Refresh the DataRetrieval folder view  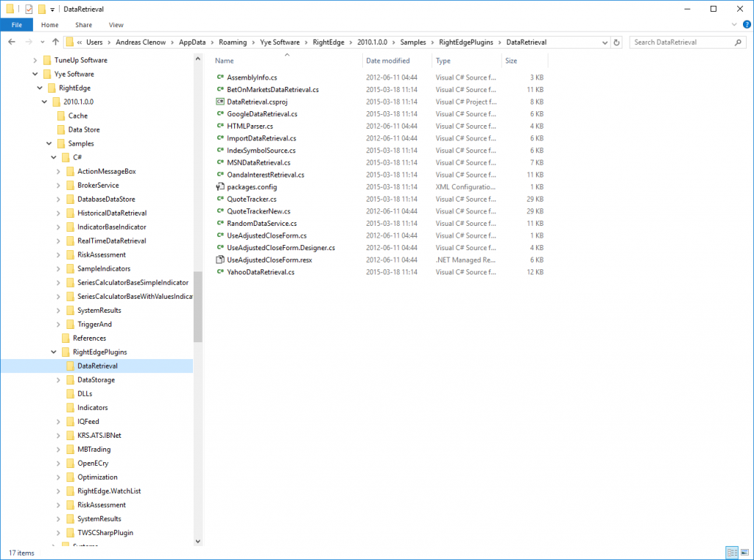(x=616, y=42)
